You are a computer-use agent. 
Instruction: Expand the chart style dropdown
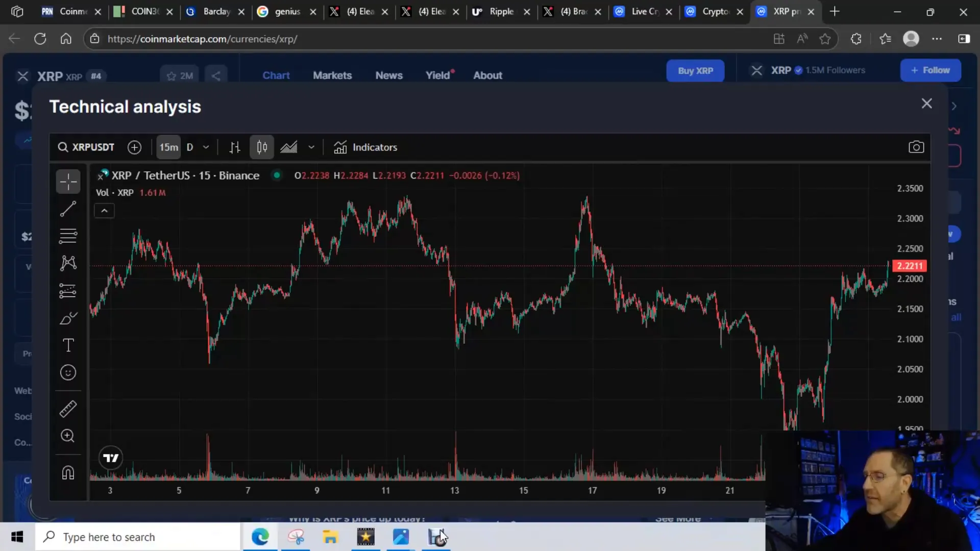(311, 147)
